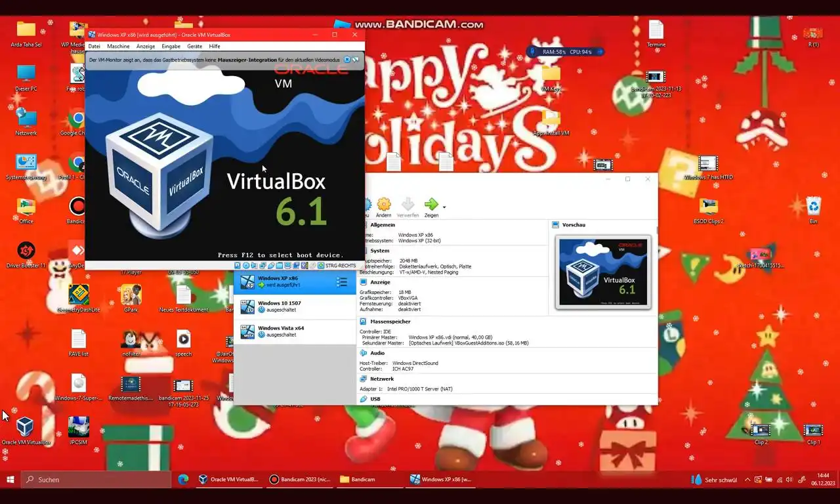Screen dimensions: 840x504
Task: Click the volume icon in system tray
Action: [789, 480]
